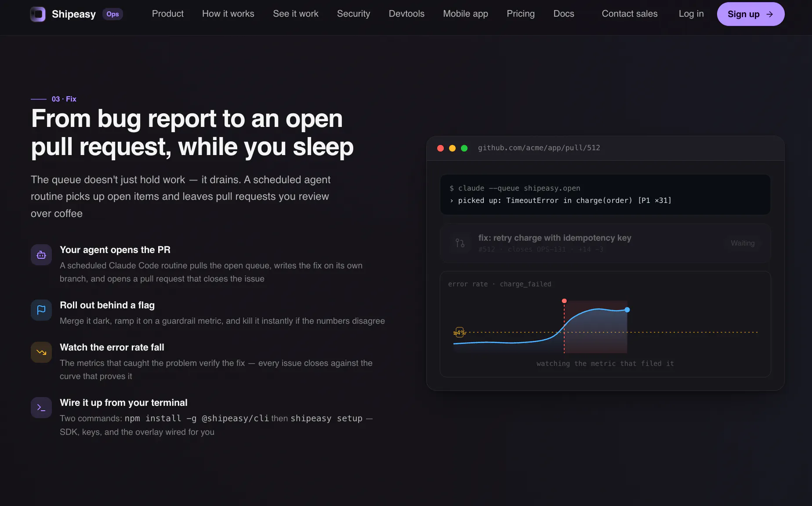Click the Ops badge next to Shipeasy
This screenshot has width=812, height=506.
[112, 14]
